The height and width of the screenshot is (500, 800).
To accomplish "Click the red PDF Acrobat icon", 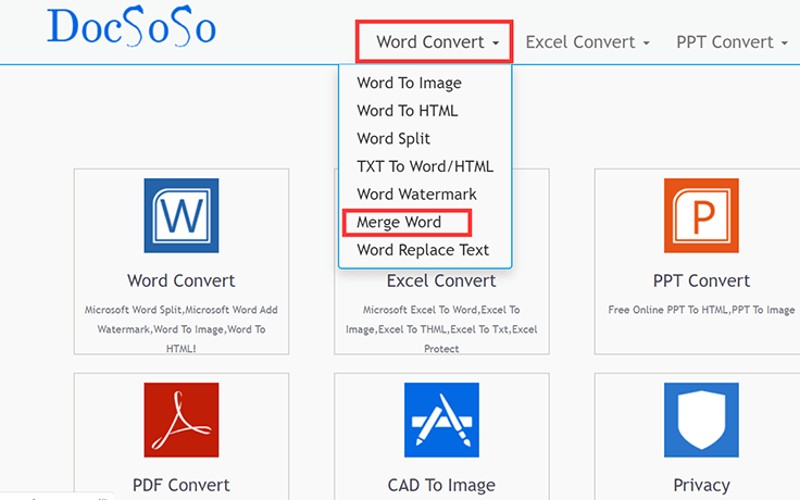I will click(181, 420).
